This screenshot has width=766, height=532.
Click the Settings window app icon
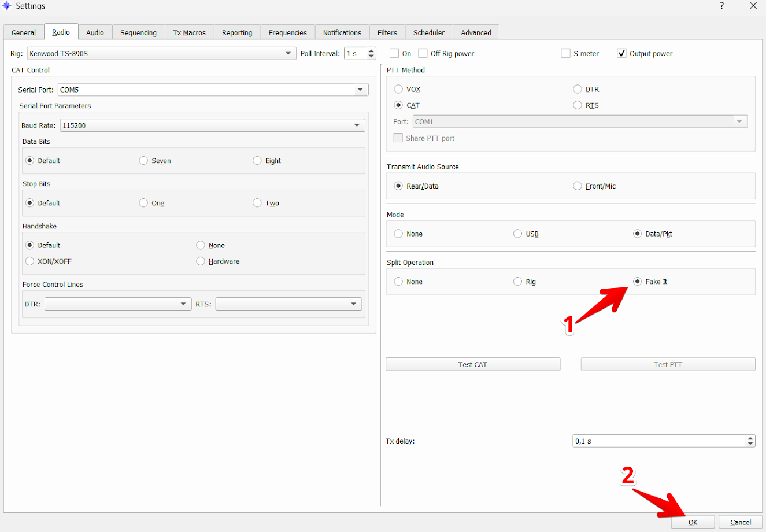click(7, 6)
